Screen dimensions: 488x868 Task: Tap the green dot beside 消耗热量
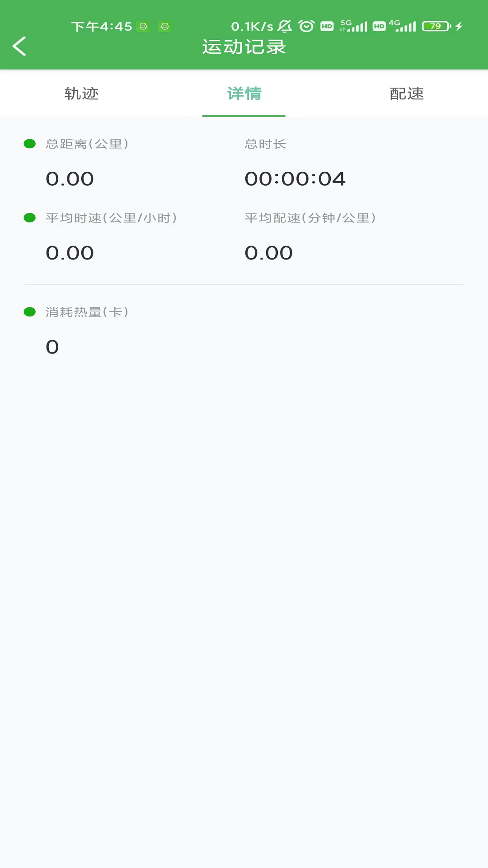pos(30,312)
